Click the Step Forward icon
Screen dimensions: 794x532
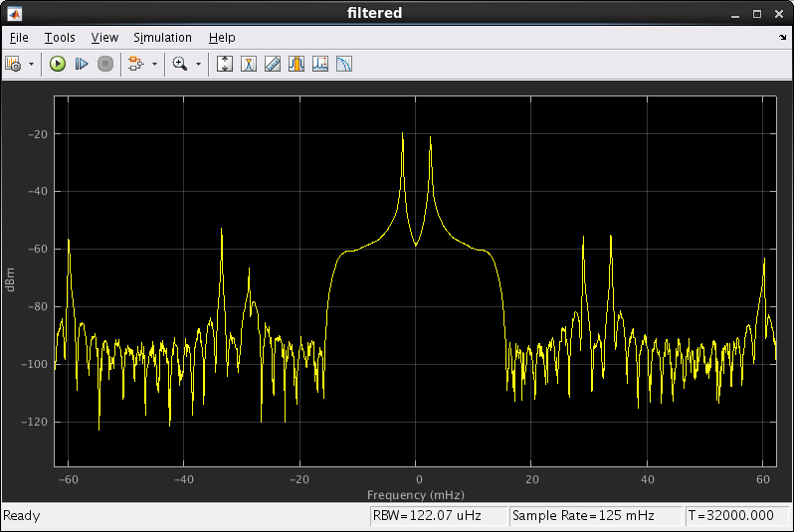pos(82,64)
